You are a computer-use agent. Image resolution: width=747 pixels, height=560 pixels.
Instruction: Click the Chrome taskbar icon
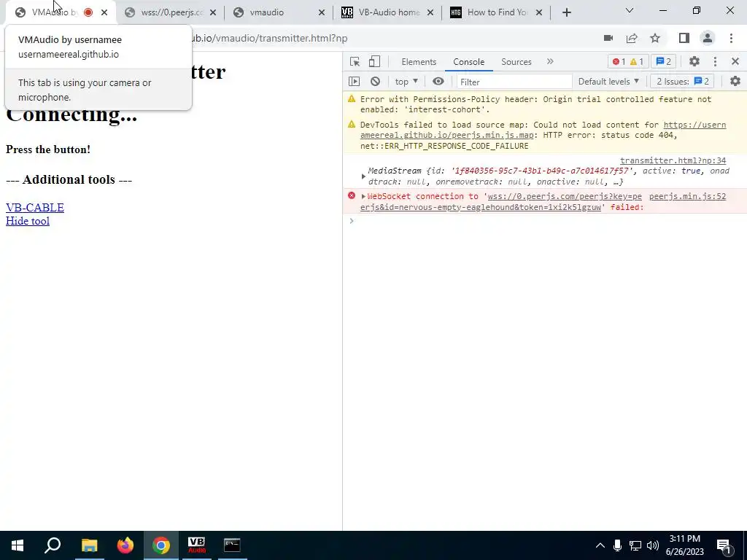pos(161,545)
